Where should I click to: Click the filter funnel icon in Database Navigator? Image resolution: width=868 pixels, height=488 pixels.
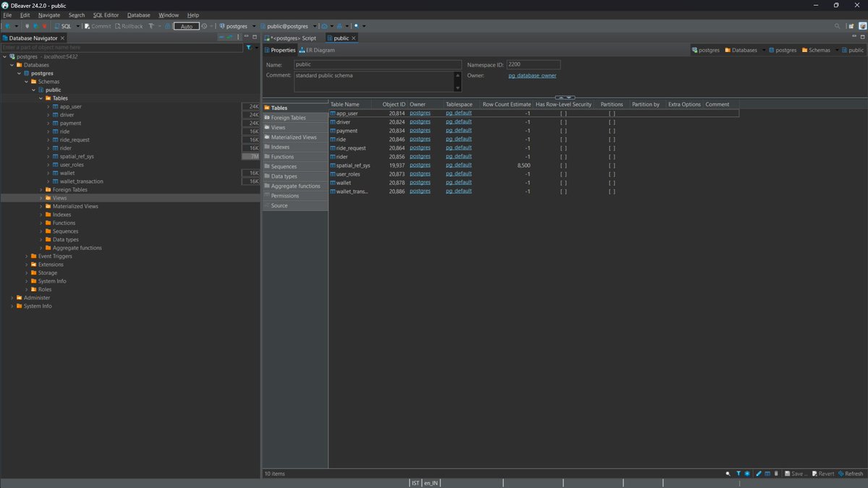[x=249, y=47]
